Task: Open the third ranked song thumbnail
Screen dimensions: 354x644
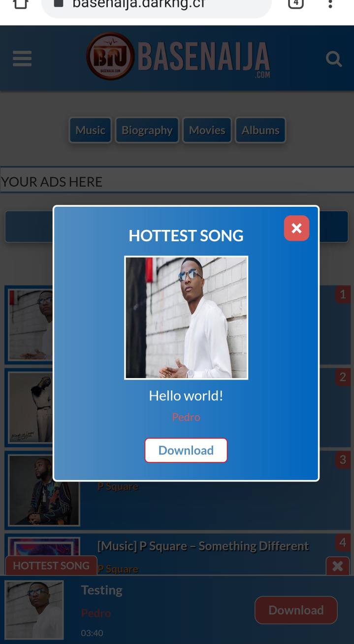Action: 44,490
